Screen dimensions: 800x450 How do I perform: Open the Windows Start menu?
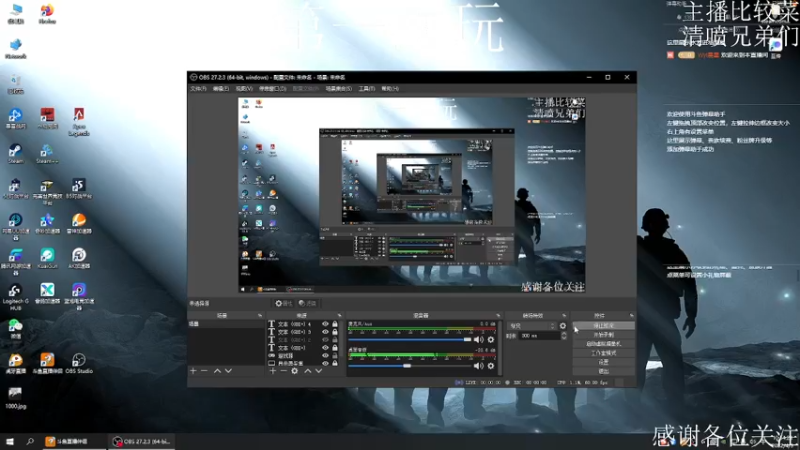[x=10, y=441]
